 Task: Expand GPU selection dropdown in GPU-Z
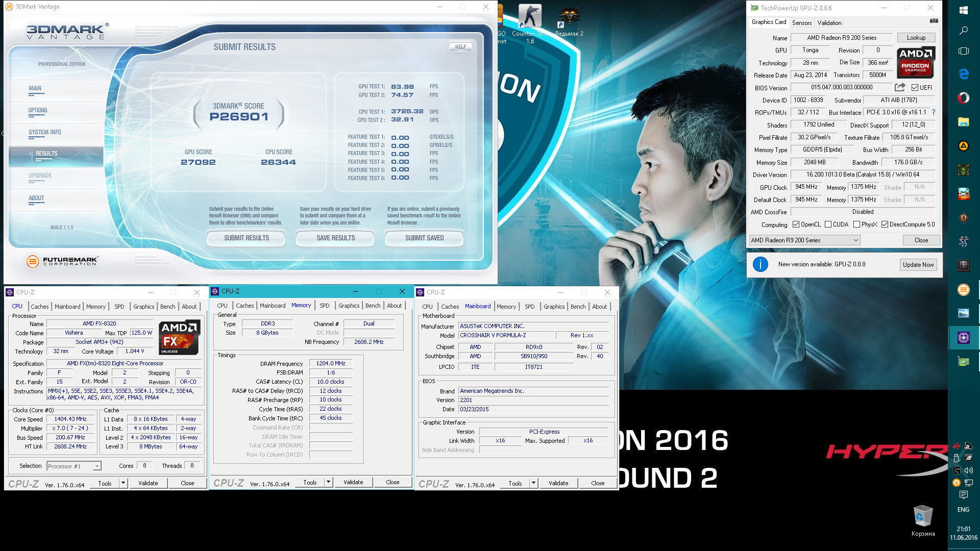click(805, 240)
